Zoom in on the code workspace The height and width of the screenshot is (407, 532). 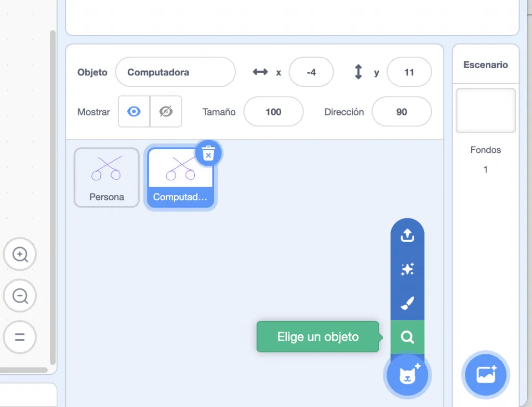(x=20, y=255)
